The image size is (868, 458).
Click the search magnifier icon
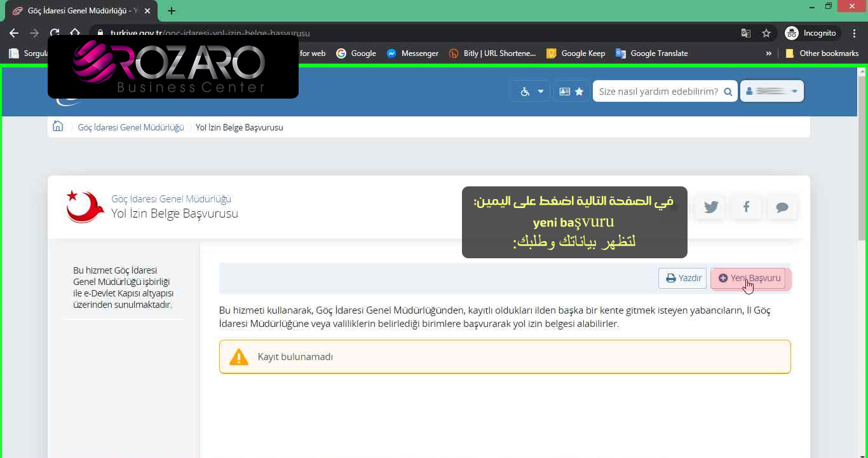pyautogui.click(x=729, y=92)
